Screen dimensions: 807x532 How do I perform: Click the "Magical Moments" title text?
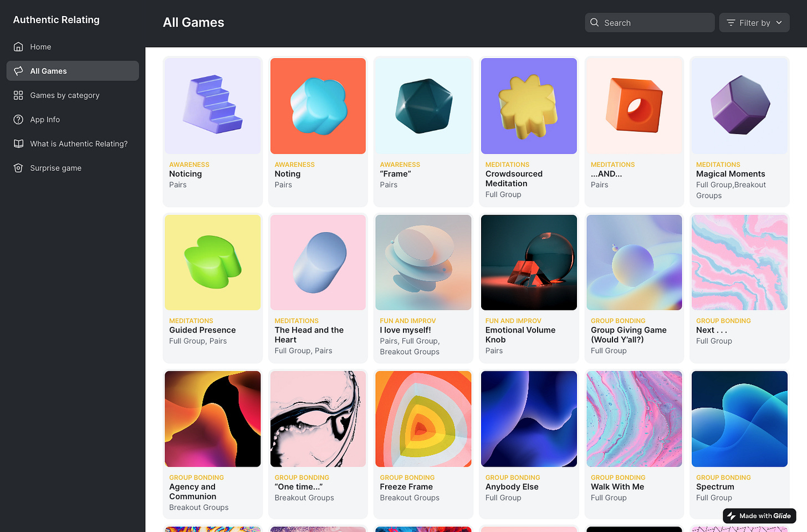(x=731, y=174)
